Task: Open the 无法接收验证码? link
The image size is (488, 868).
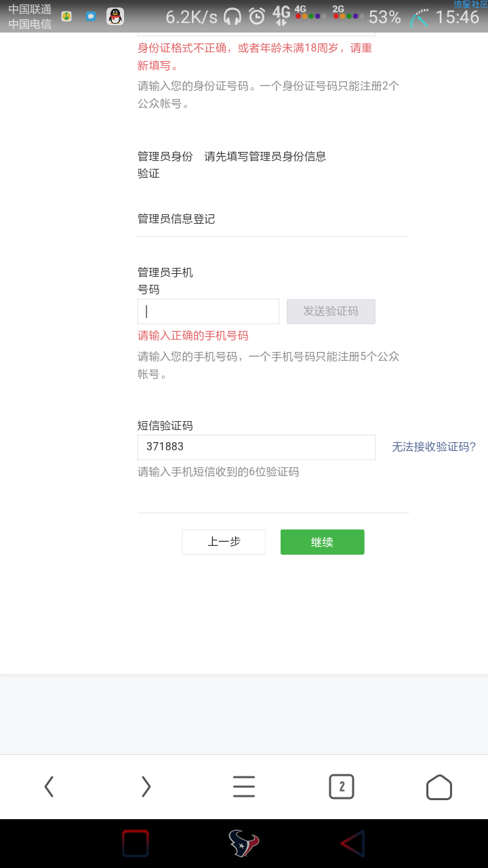Action: point(434,447)
